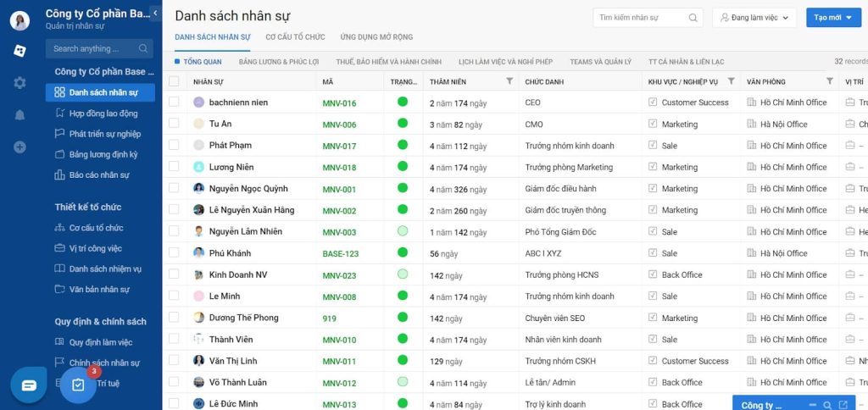
Task: Open TT cá nhân & liên lạc view
Action: click(686, 62)
